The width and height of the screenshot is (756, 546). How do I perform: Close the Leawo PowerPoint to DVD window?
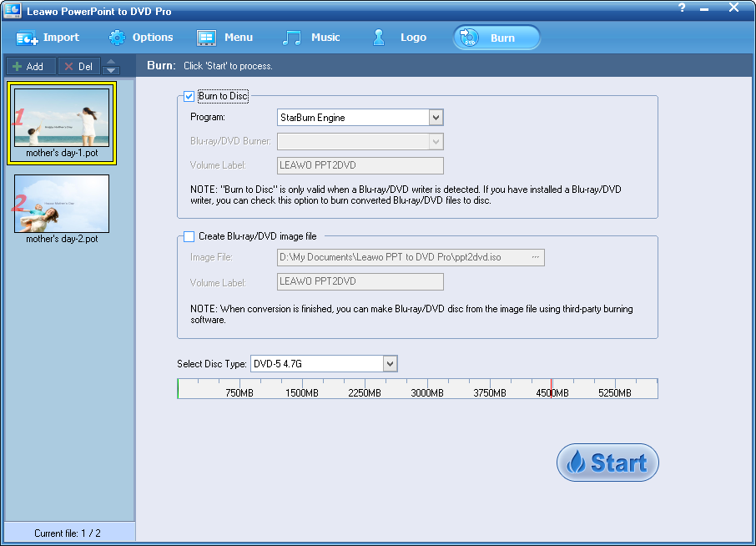[x=733, y=8]
